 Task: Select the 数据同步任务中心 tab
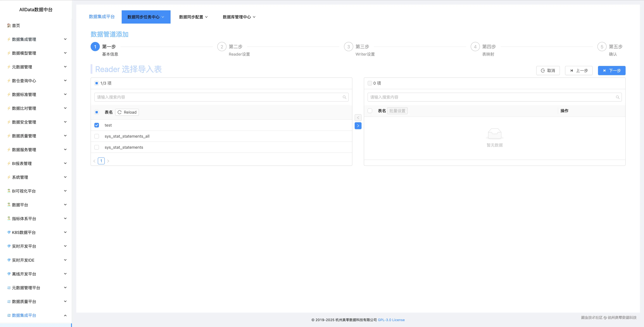coord(146,17)
